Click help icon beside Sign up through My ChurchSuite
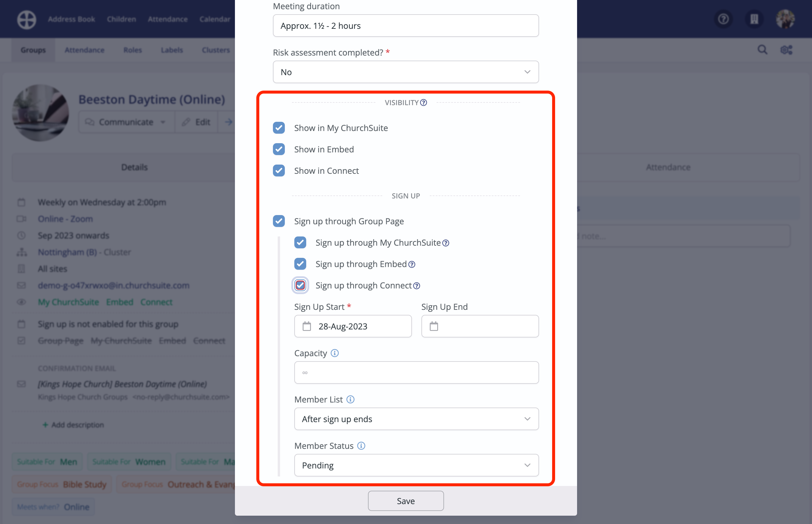812x524 pixels. tap(446, 243)
